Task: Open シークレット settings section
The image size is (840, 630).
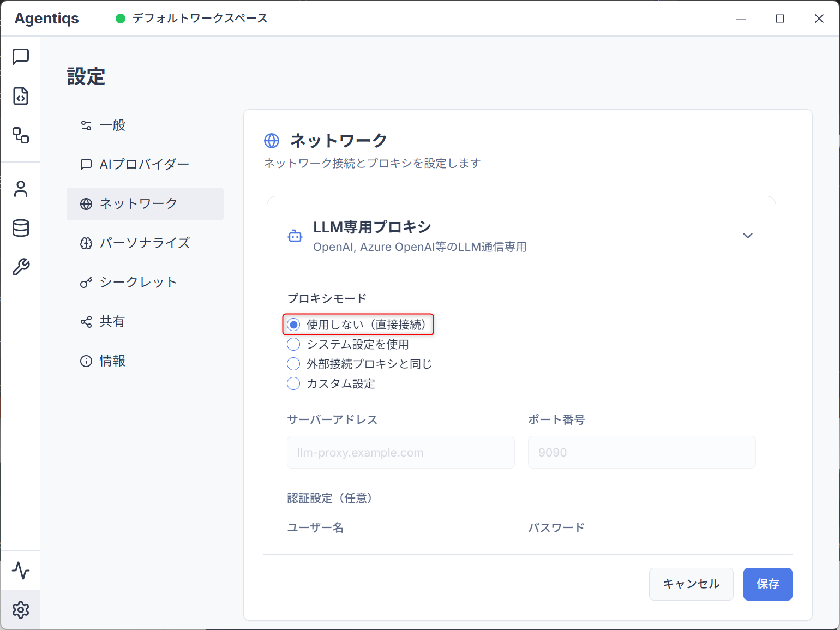Action: point(138,282)
